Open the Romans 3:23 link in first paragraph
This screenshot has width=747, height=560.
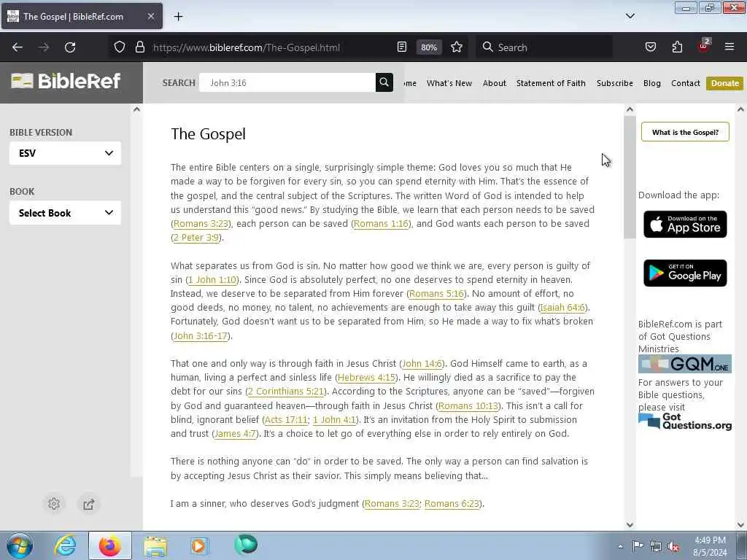tap(201, 224)
